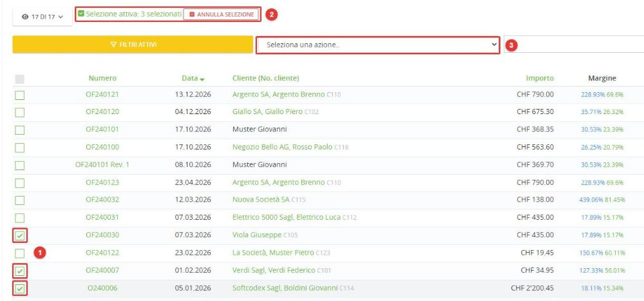644x301 pixels.
Task: Sort table by Numero column
Action: [102, 78]
